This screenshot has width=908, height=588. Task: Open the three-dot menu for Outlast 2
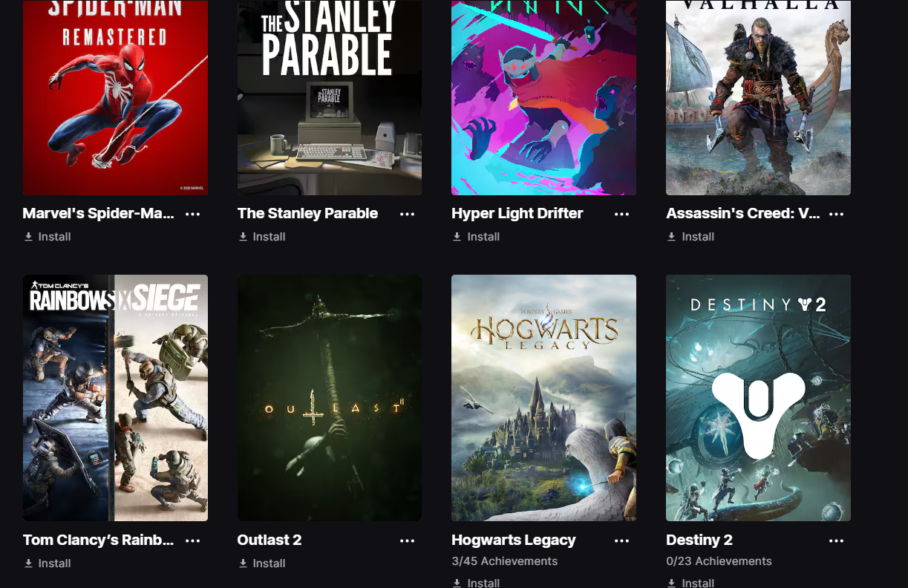point(407,540)
